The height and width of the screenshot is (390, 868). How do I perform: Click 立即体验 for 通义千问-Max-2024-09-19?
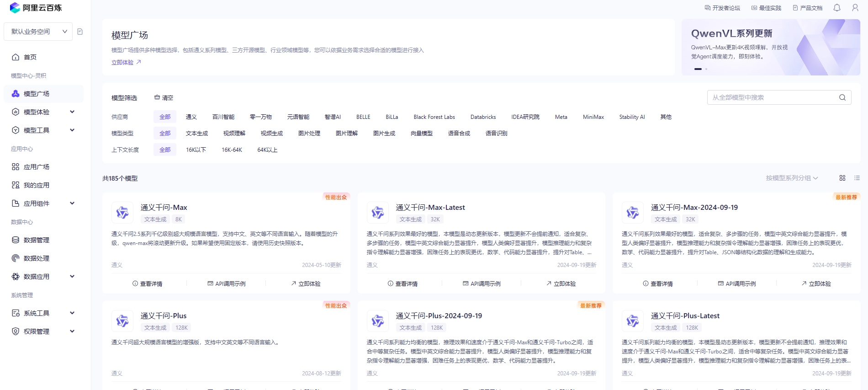coord(816,284)
